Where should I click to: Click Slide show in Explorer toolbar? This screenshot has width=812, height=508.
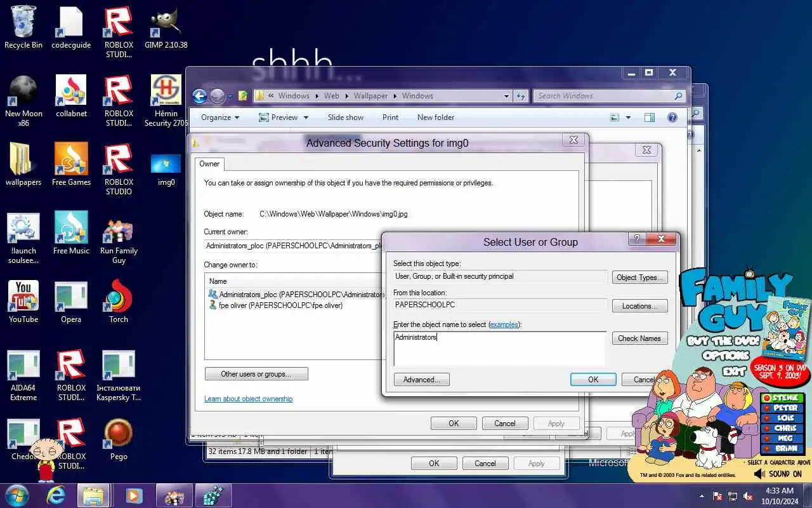346,117
